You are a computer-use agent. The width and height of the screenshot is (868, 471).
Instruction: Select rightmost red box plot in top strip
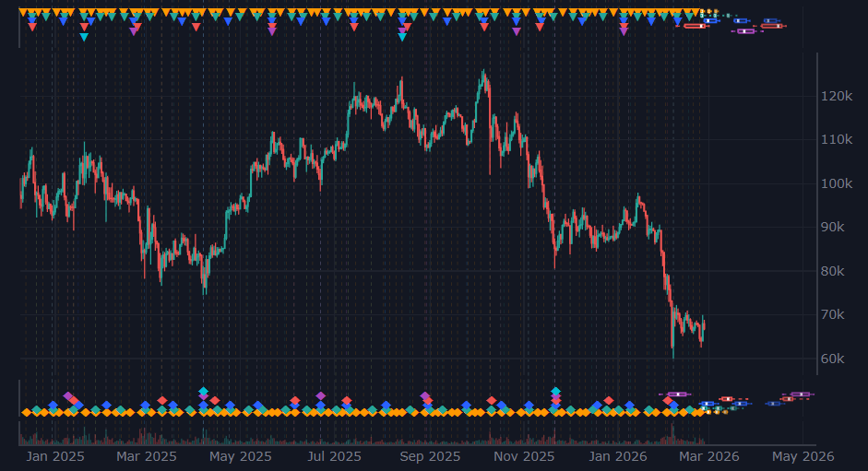tap(771, 26)
